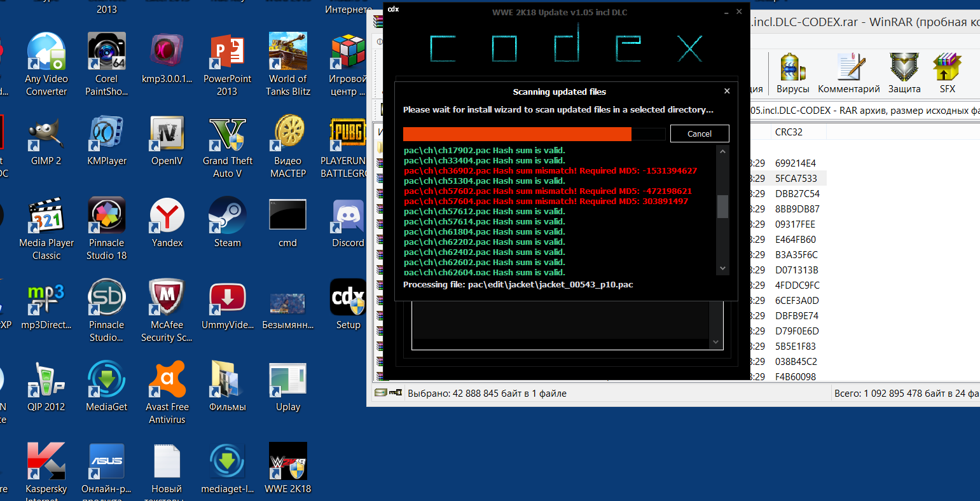Image resolution: width=980 pixels, height=501 pixels.
Task: Click the SFX toolbar icon in WinRAR
Action: pyautogui.click(x=947, y=73)
